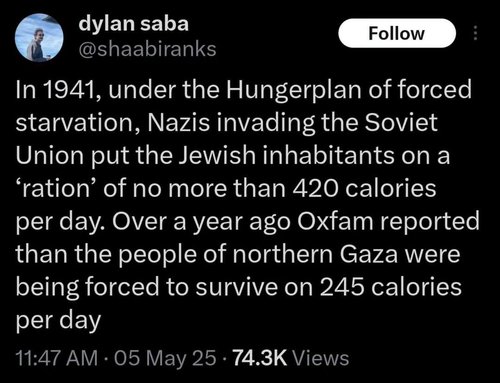Click the number 420 in the tweet
Screen dimensions: 500x383
tap(316, 188)
